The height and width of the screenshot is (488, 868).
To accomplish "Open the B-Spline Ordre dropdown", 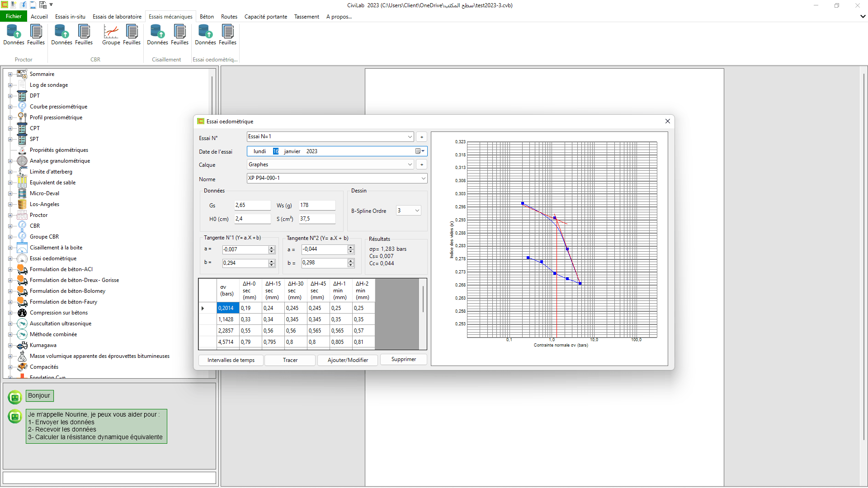I will coord(417,211).
